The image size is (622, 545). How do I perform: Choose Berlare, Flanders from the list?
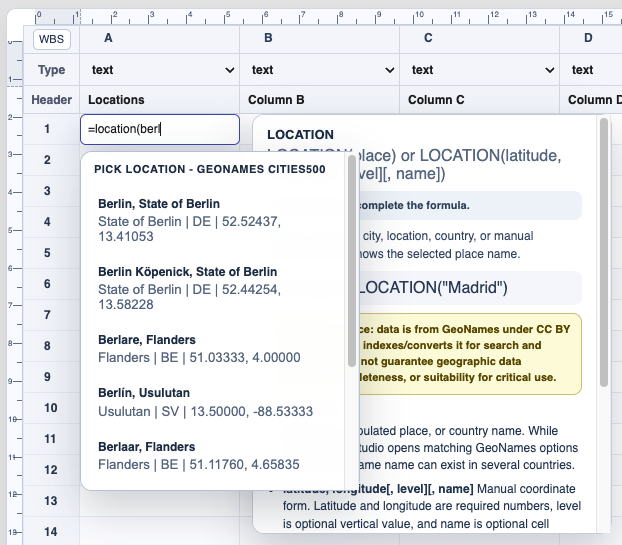click(213, 349)
